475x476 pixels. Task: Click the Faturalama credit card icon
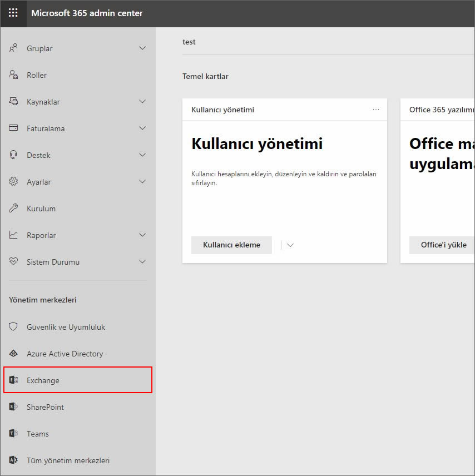pos(13,128)
